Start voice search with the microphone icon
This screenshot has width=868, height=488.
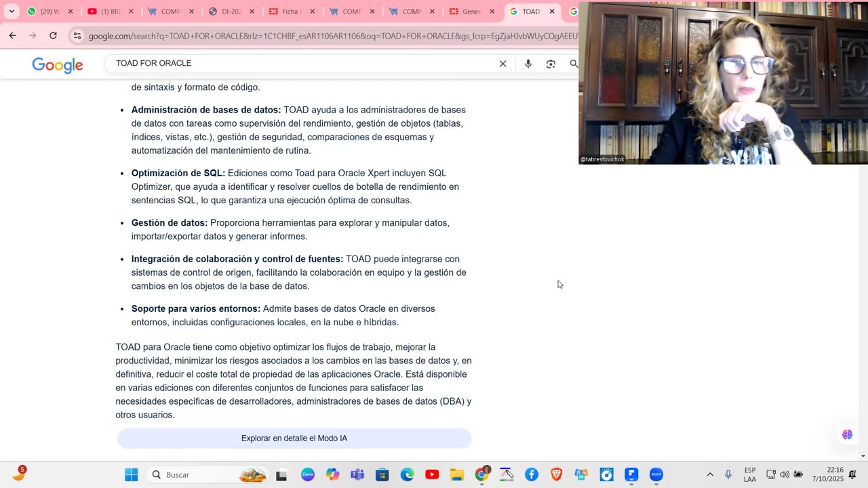tap(528, 64)
